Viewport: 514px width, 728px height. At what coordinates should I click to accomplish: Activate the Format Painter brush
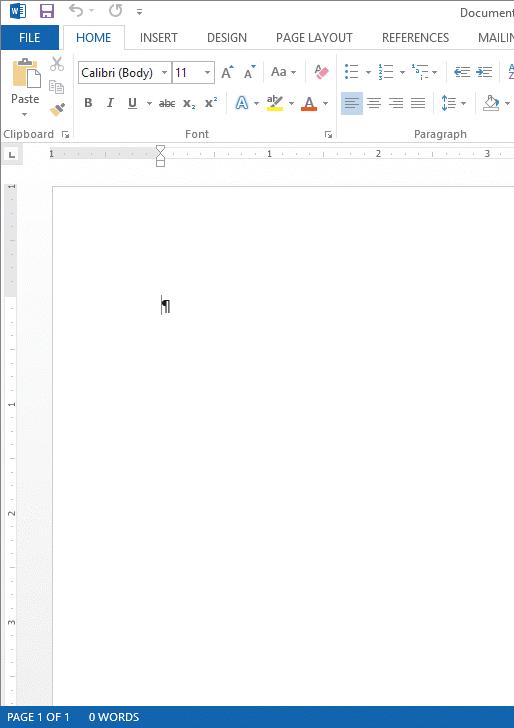tap(58, 110)
